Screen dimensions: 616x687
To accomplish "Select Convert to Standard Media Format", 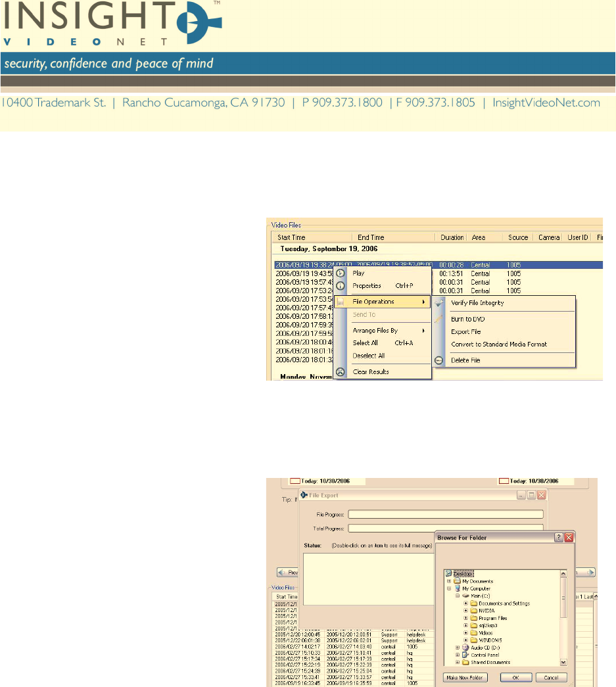I will [x=499, y=344].
